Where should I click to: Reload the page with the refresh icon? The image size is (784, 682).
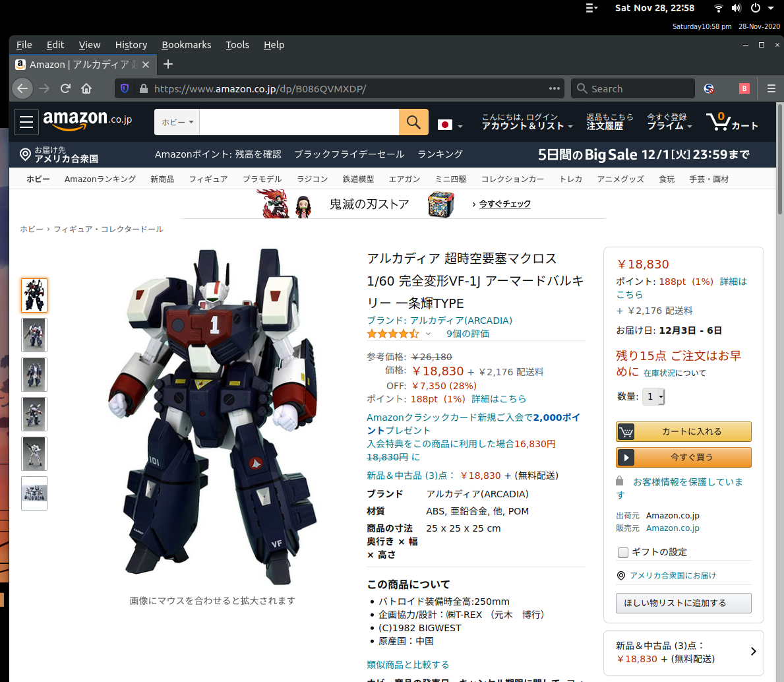pyautogui.click(x=65, y=88)
